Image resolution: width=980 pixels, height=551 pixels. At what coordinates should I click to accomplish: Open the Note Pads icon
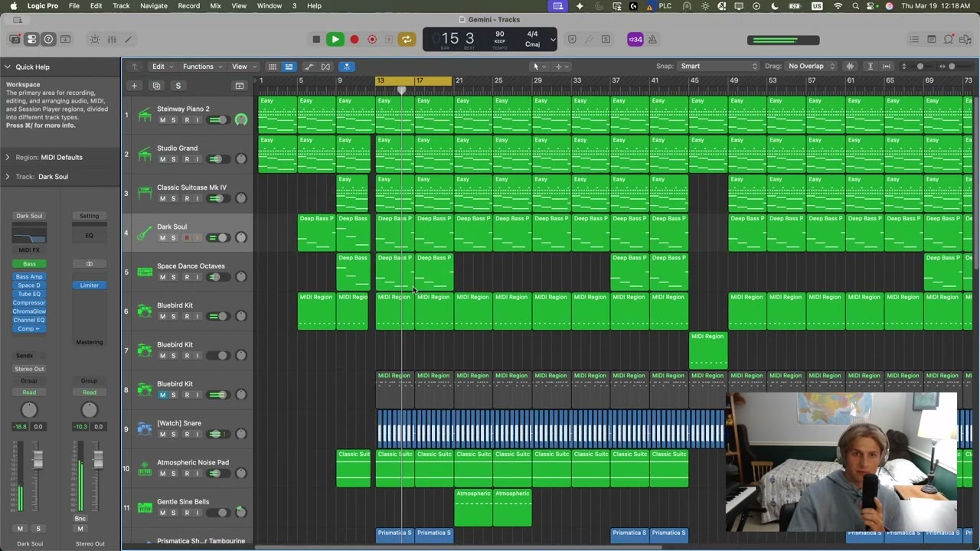(x=931, y=39)
